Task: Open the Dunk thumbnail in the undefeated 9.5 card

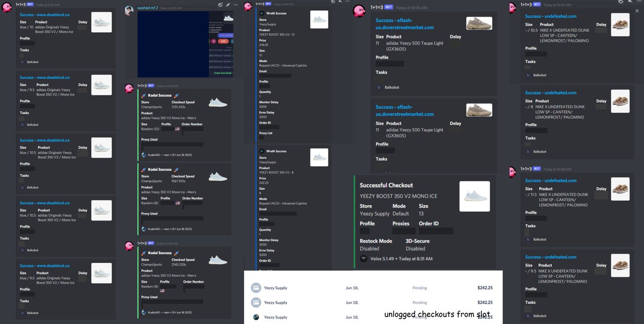Action: pos(620,266)
